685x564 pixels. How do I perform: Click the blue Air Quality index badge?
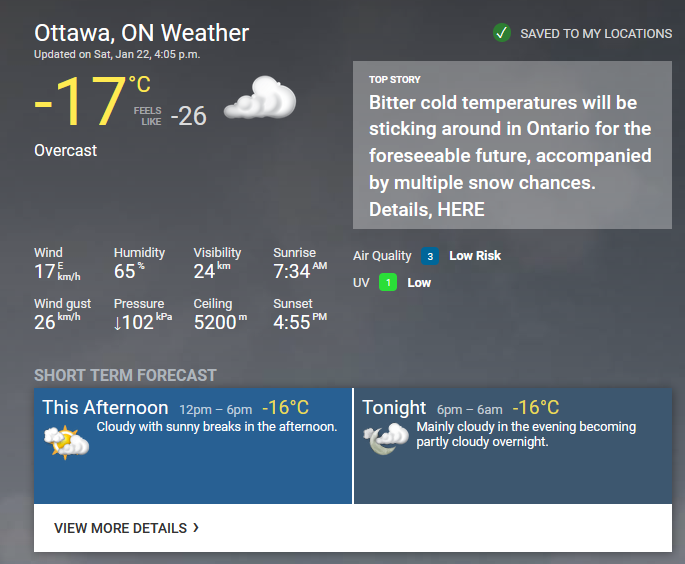pyautogui.click(x=430, y=256)
